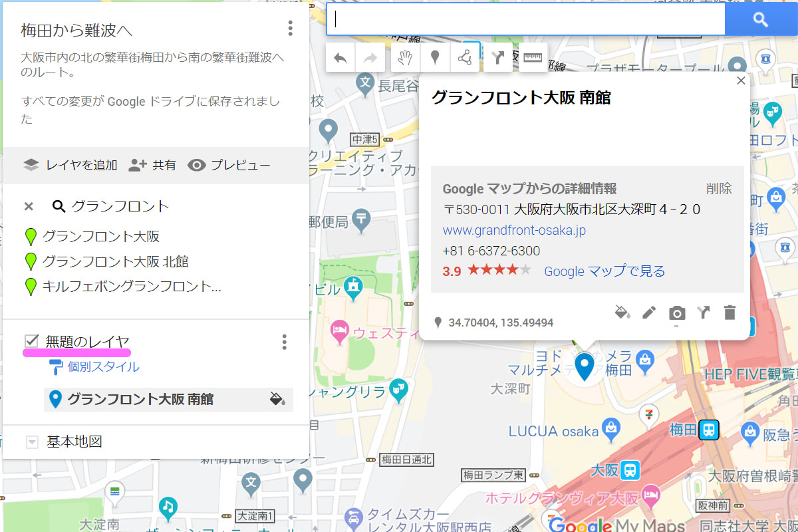The width and height of the screenshot is (798, 532).
Task: Undo the last map edit
Action: [340, 58]
